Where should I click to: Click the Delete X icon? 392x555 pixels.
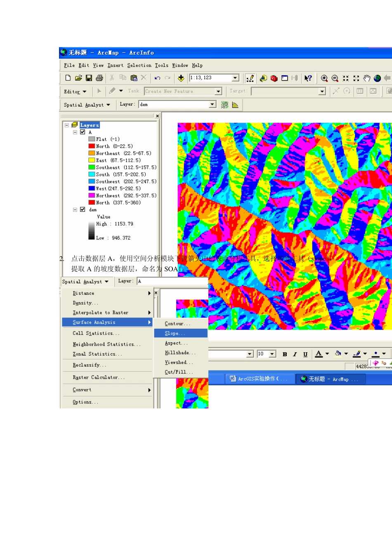(x=144, y=78)
